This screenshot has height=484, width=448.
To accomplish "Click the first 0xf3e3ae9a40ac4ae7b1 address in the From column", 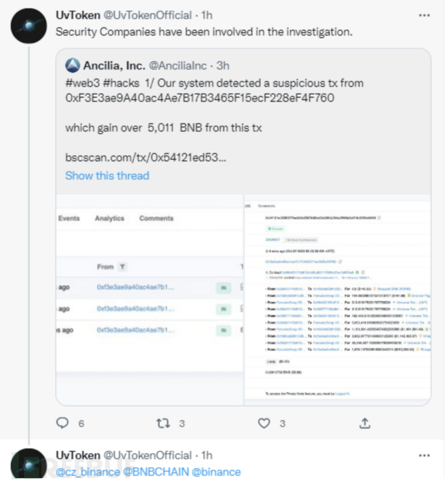I will point(135,287).
